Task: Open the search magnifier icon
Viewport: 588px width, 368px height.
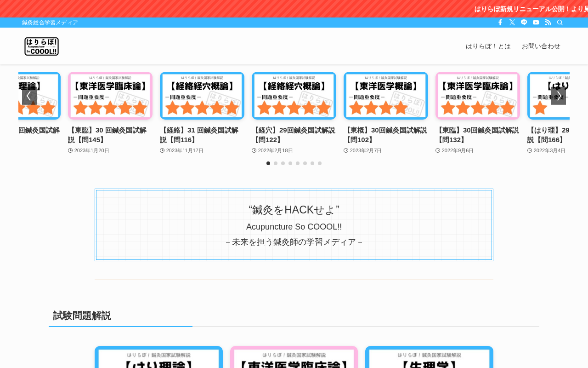Action: pos(560,23)
